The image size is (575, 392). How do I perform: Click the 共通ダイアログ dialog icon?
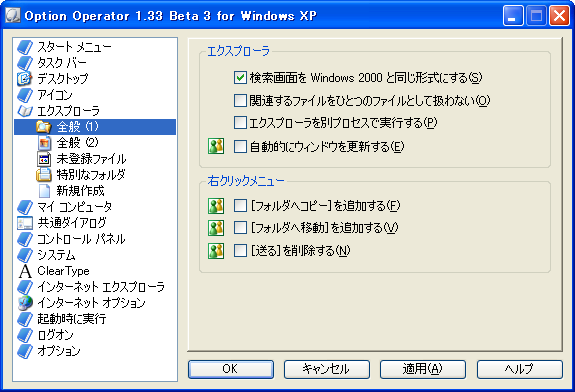pyautogui.click(x=25, y=223)
